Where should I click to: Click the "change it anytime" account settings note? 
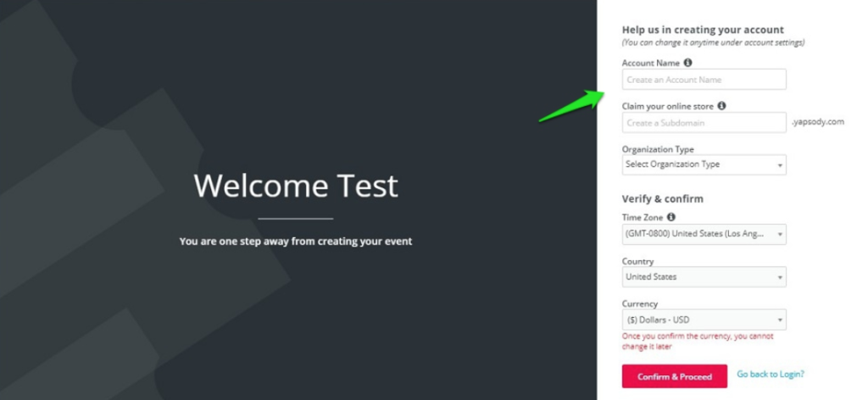click(713, 42)
